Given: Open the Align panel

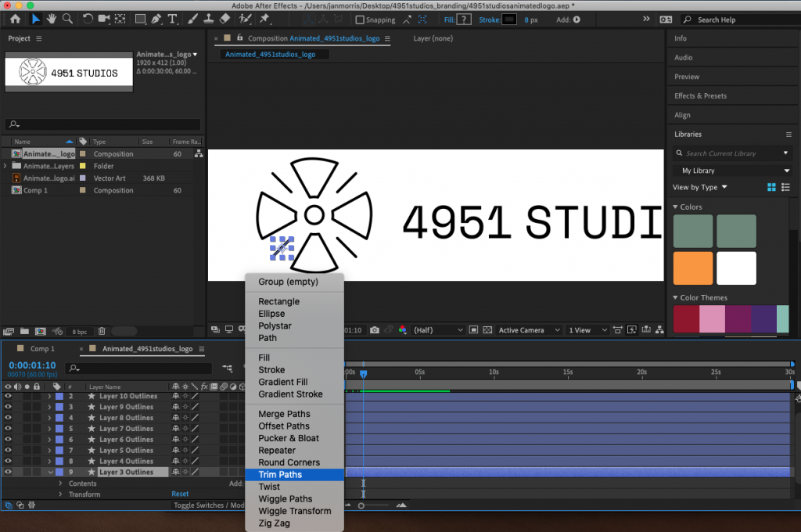Looking at the screenshot, I should [682, 116].
